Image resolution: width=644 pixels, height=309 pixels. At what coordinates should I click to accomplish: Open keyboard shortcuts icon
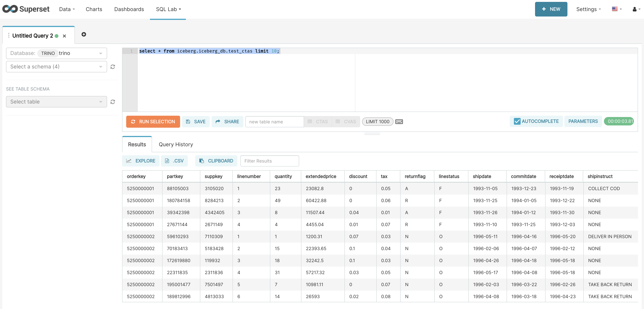click(x=399, y=122)
